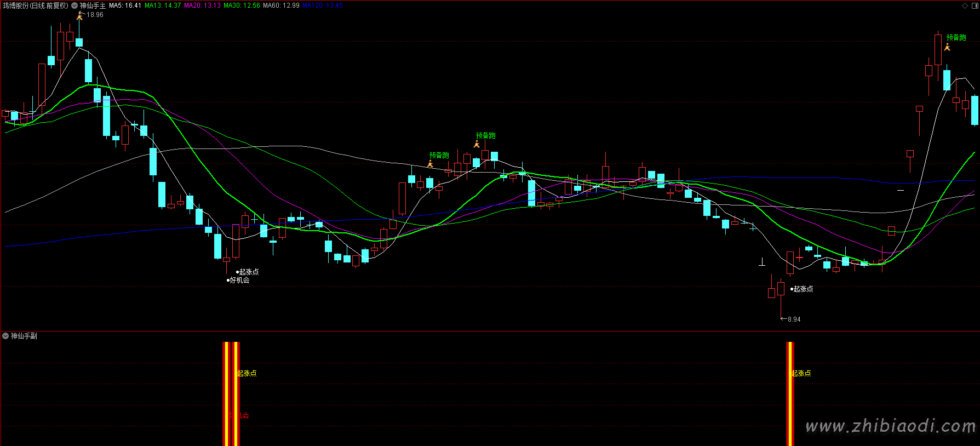The height and width of the screenshot is (446, 980).
Task: Click the MA30 legend label
Action: [x=242, y=5]
